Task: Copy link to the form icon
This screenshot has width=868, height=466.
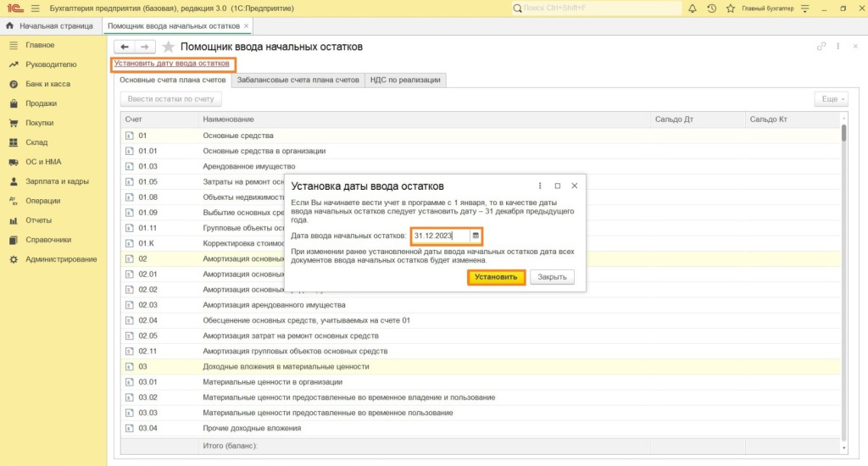Action: click(x=821, y=47)
